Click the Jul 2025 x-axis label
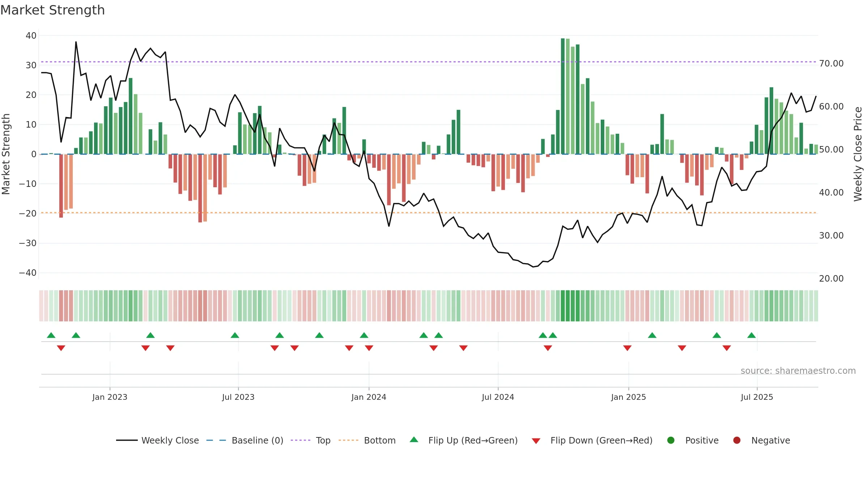 [x=757, y=397]
